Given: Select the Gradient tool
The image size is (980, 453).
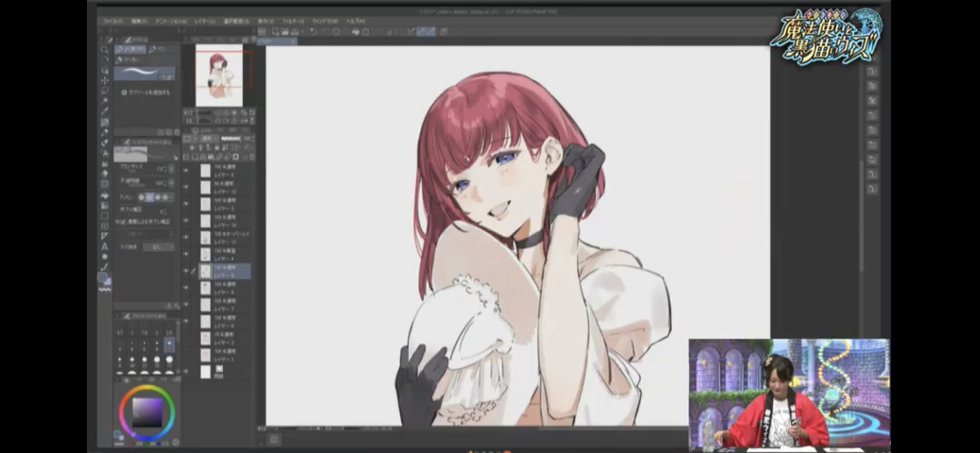Looking at the screenshot, I should point(104,205).
